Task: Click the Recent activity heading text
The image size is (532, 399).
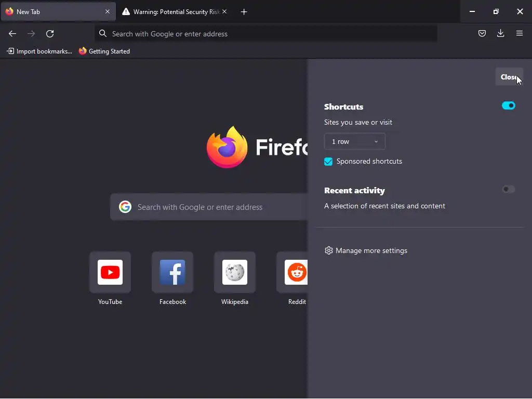Action: pyautogui.click(x=354, y=190)
